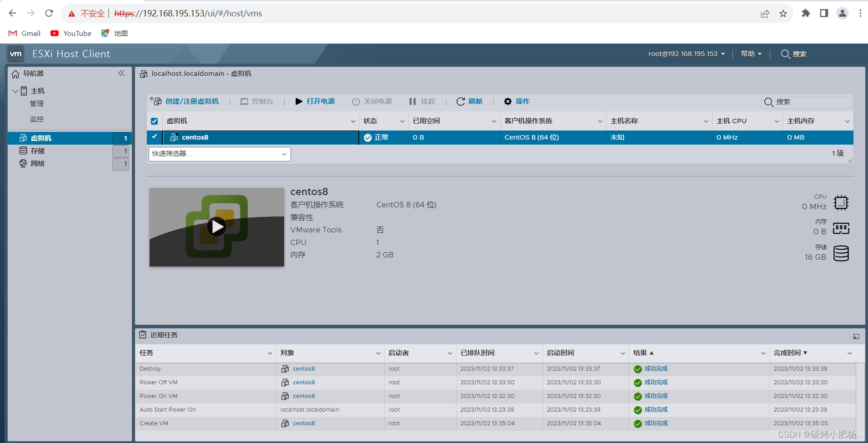This screenshot has height=443, width=868.
Task: Minimize the recent tasks panel icon
Action: (x=856, y=337)
